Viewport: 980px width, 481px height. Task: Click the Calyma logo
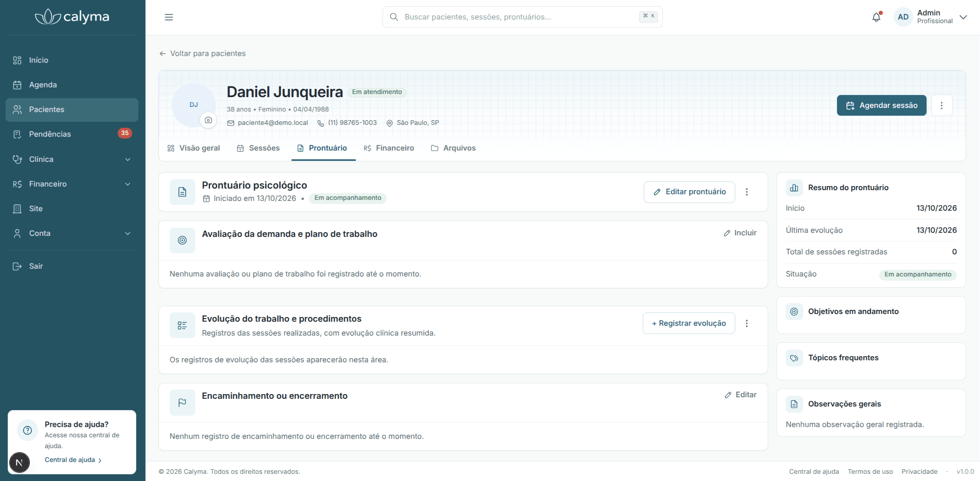[72, 17]
